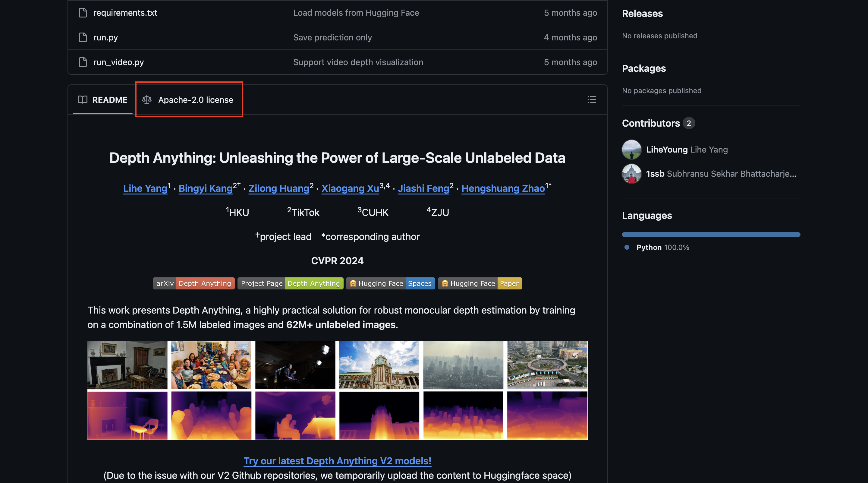Click 1ssb contributor avatar
The height and width of the screenshot is (483, 868).
pos(631,174)
